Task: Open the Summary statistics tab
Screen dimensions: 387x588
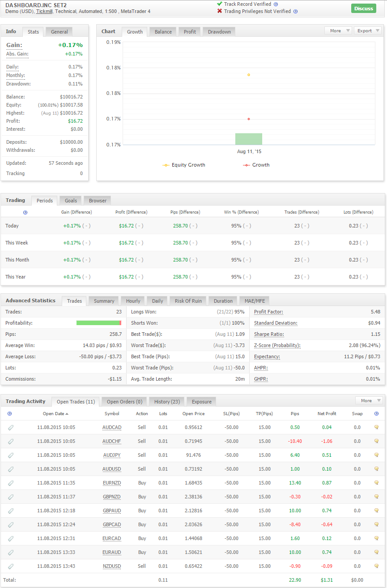Action: point(104,301)
